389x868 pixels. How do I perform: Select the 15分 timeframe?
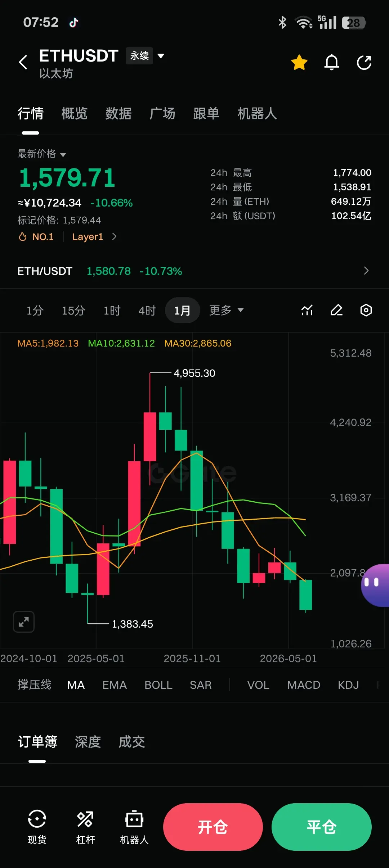[x=73, y=310]
